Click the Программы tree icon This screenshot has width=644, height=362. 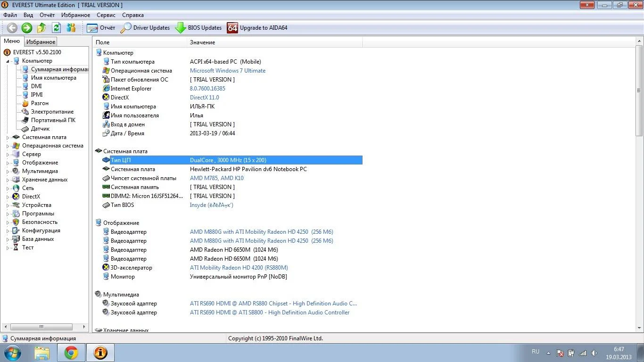(x=16, y=214)
